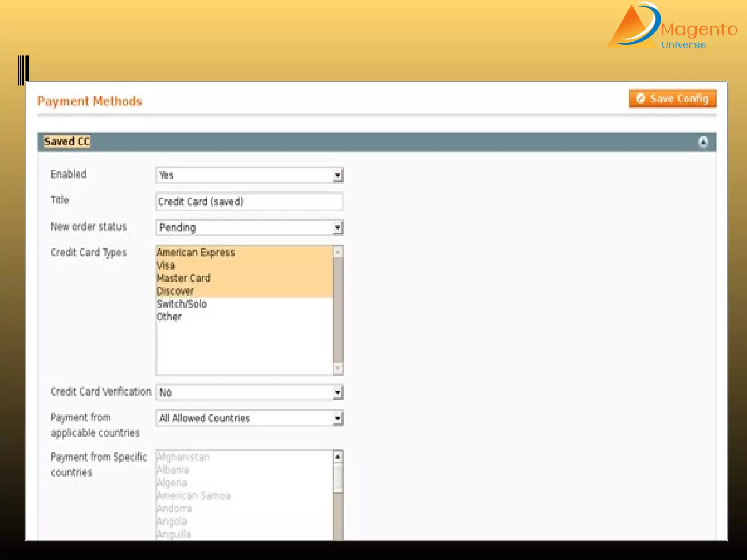Select Visa in Credit Card Types

[x=166, y=265]
